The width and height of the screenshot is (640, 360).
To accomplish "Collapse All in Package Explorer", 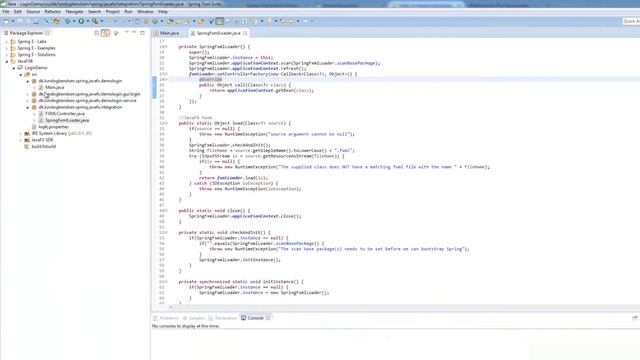I will click(97, 33).
